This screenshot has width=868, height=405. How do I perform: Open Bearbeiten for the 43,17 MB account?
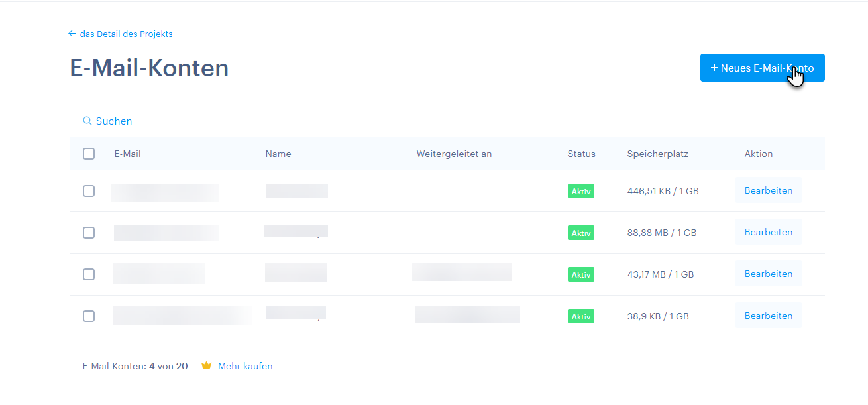click(768, 274)
